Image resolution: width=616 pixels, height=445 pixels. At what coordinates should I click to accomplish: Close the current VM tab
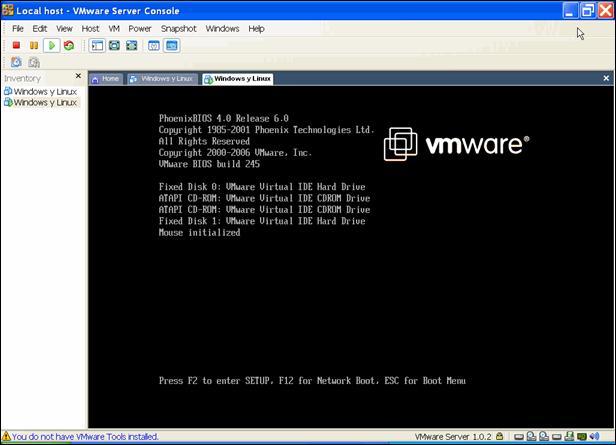coord(606,78)
